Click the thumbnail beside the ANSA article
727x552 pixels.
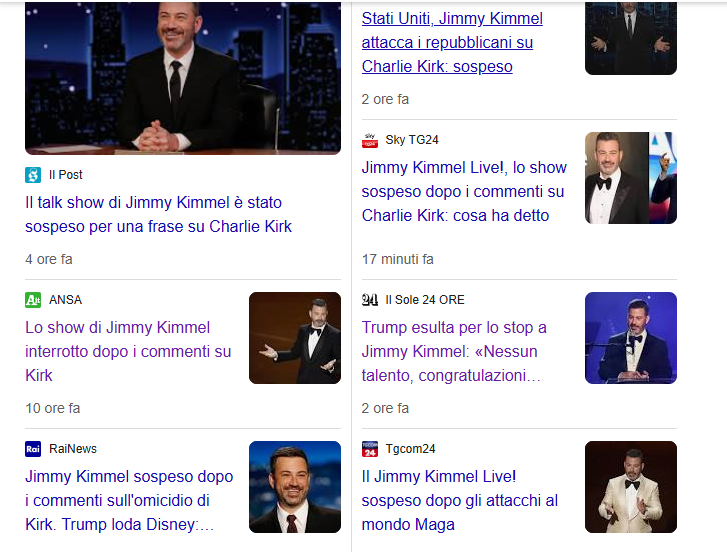pyautogui.click(x=294, y=338)
